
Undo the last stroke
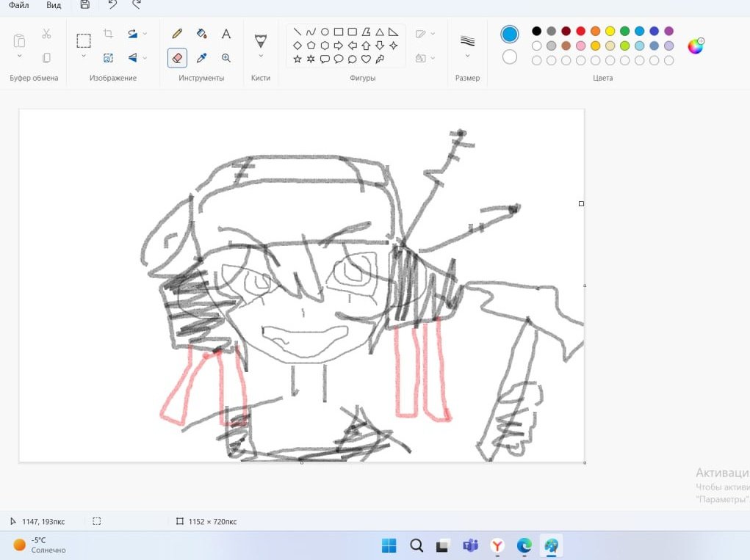tap(112, 7)
